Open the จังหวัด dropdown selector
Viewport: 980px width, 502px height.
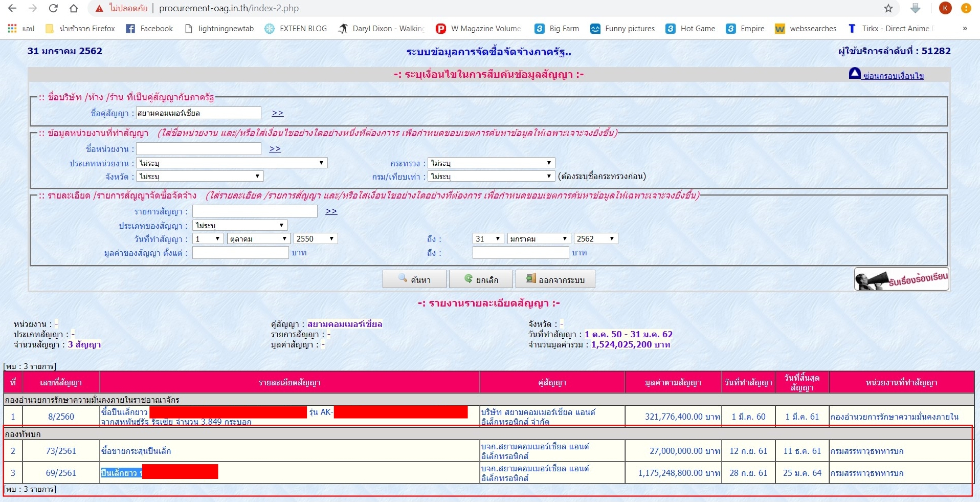[200, 176]
